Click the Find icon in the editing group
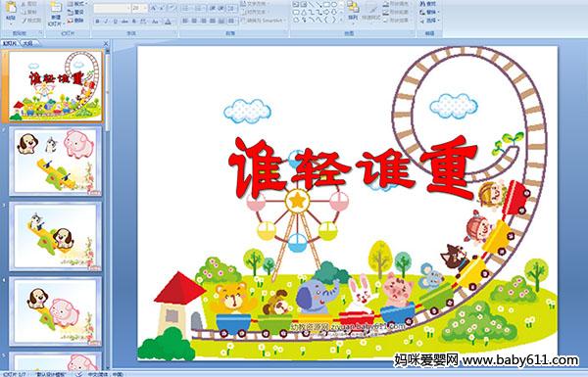This screenshot has width=588, height=377. (428, 4)
